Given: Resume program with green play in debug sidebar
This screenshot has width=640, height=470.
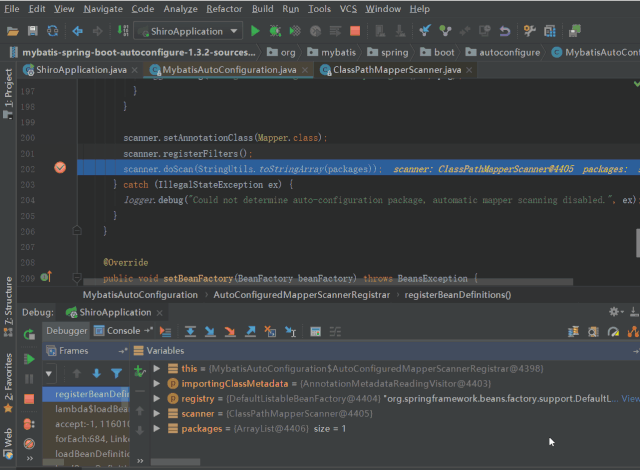Looking at the screenshot, I should coord(29,359).
